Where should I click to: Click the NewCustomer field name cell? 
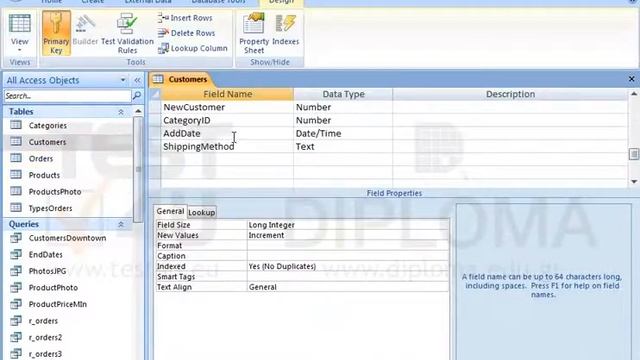click(227, 107)
